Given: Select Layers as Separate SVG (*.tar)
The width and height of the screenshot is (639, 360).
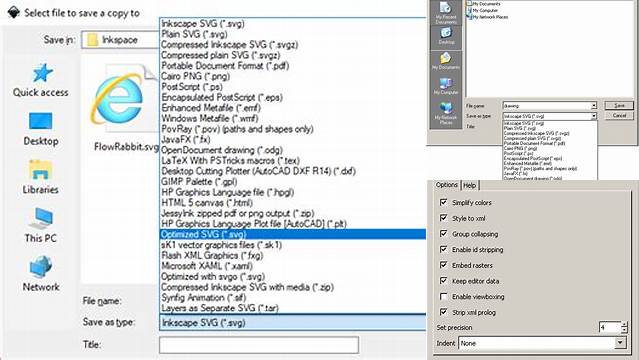Looking at the screenshot, I should point(292,308).
